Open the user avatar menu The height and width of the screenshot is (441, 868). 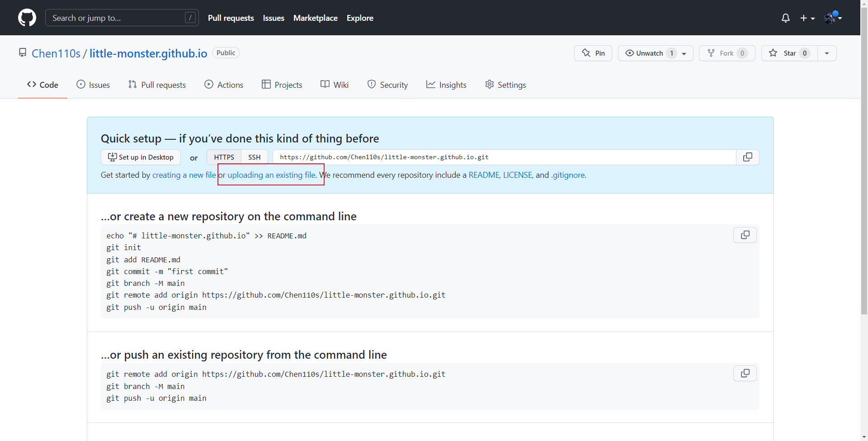click(833, 18)
